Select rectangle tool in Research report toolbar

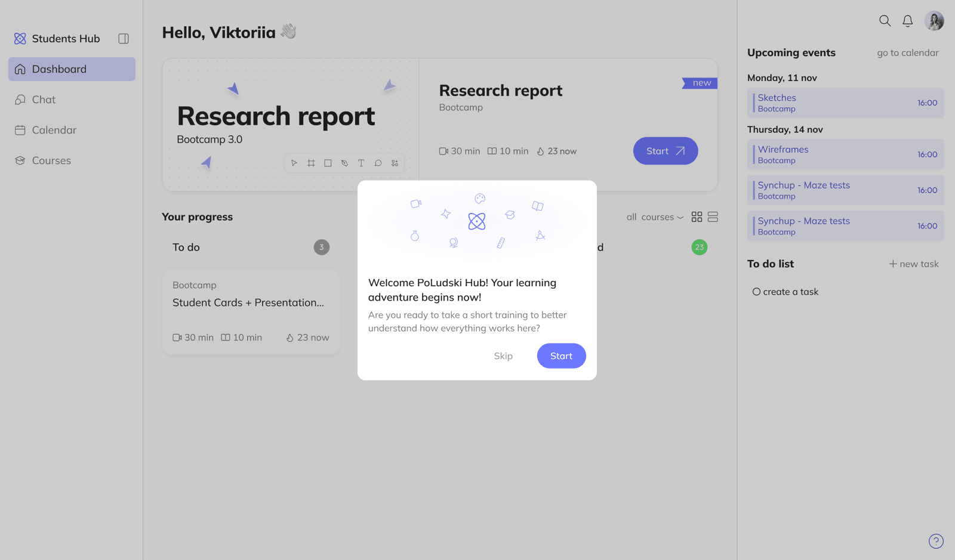[x=328, y=163]
